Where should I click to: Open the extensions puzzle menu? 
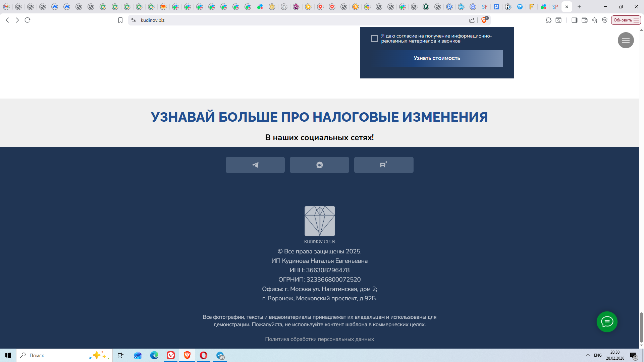pos(548,20)
